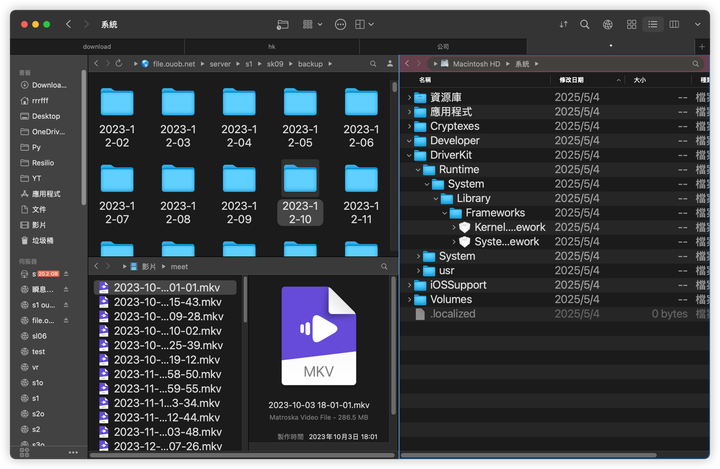Screen dimensions: 720x469
Task: Switch to column view
Action: click(674, 24)
